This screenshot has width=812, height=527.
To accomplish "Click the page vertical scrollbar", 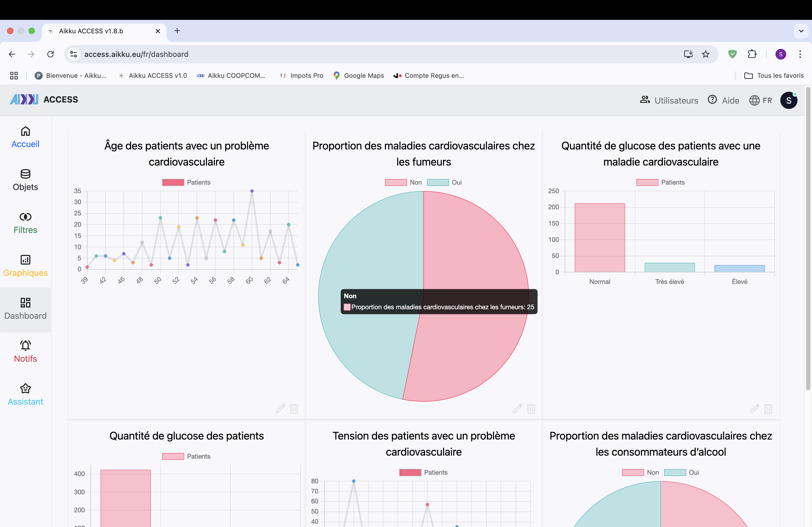I will [x=808, y=239].
